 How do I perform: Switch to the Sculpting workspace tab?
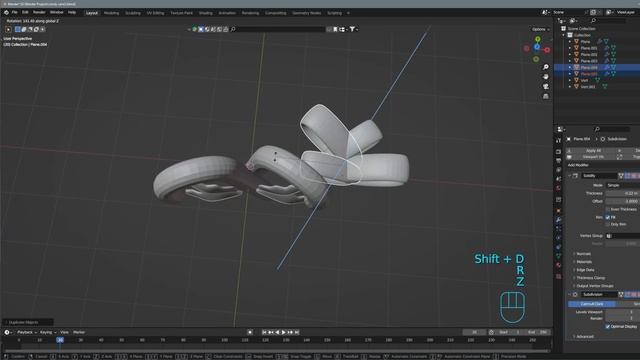133,13
